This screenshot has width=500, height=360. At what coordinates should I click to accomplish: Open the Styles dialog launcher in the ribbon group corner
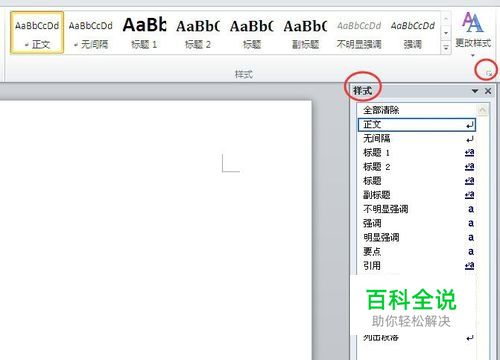click(x=488, y=73)
